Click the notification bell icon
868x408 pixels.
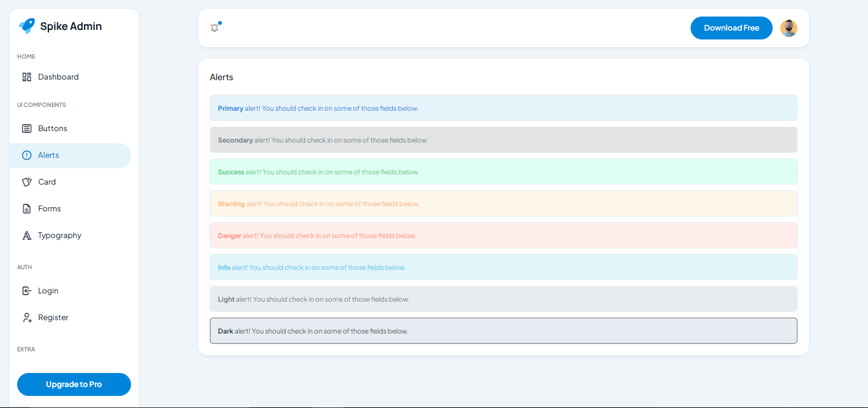click(x=215, y=28)
